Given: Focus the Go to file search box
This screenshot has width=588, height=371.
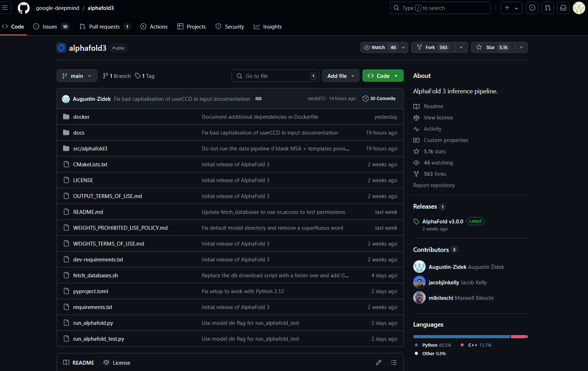Looking at the screenshot, I should coord(275,76).
